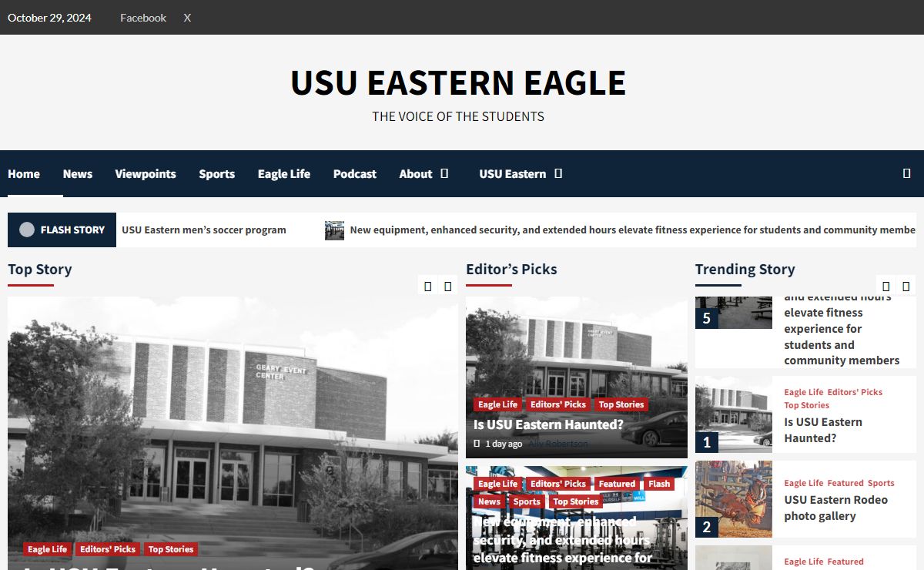Click next arrow in Top Story slider
924x570 pixels.
(448, 286)
